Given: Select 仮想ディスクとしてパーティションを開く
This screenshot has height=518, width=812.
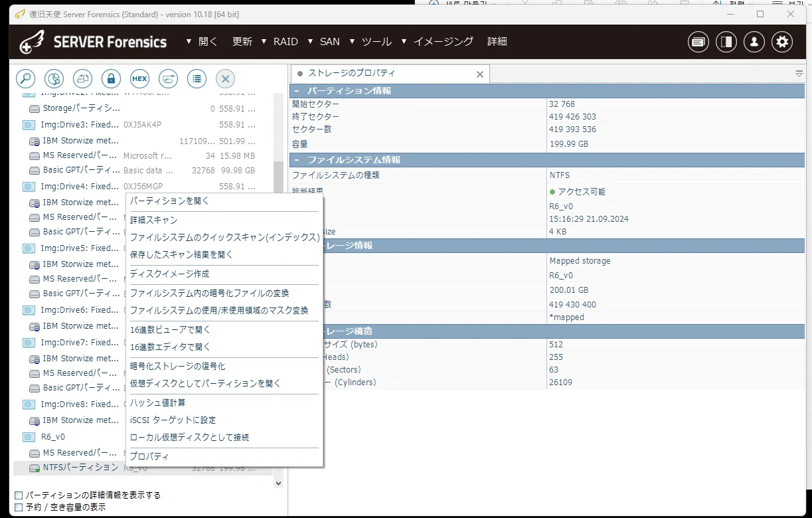Looking at the screenshot, I should click(x=224, y=383).
